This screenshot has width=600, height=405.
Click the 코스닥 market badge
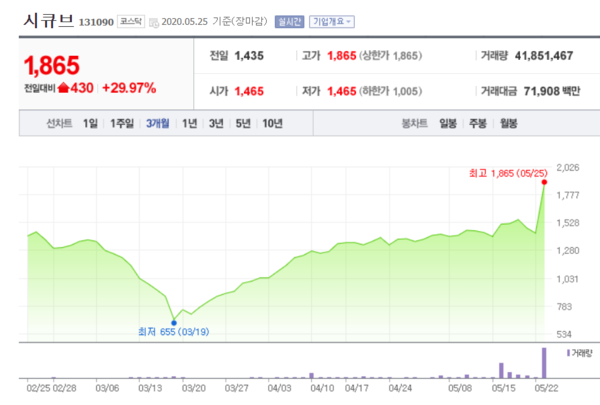131,21
